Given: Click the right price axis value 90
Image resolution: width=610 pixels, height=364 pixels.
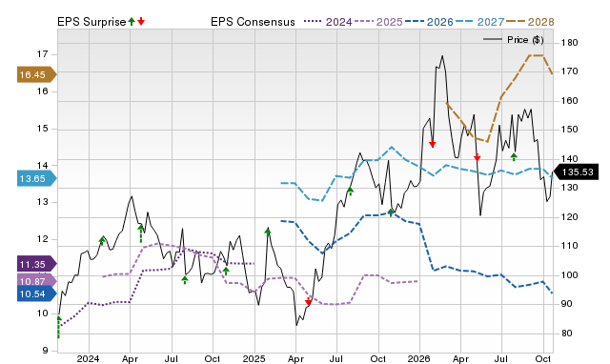Looking at the screenshot, I should [567, 304].
